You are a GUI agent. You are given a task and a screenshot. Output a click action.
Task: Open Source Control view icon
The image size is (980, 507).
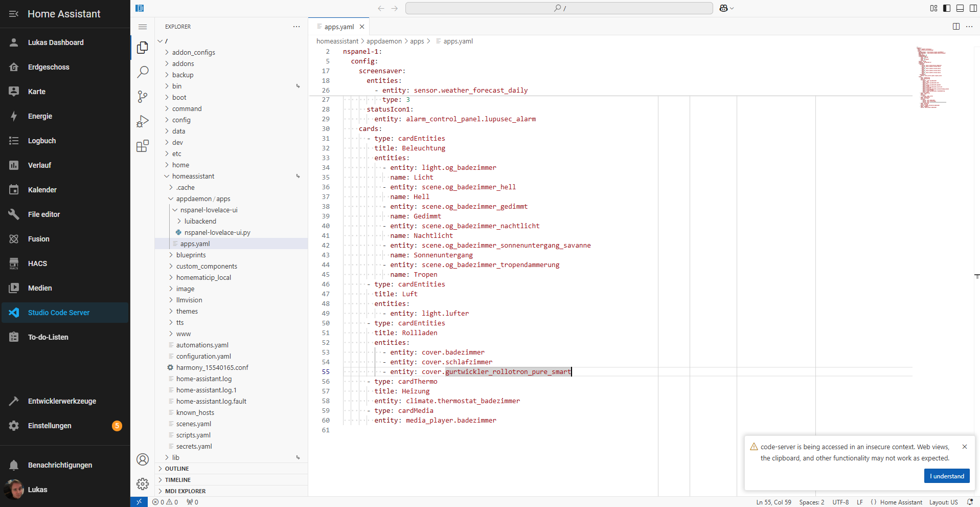pyautogui.click(x=143, y=97)
